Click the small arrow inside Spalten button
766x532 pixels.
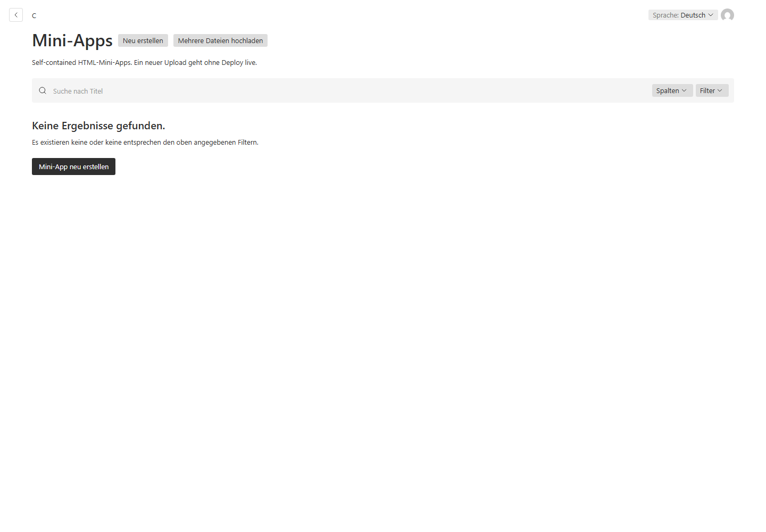pos(684,90)
